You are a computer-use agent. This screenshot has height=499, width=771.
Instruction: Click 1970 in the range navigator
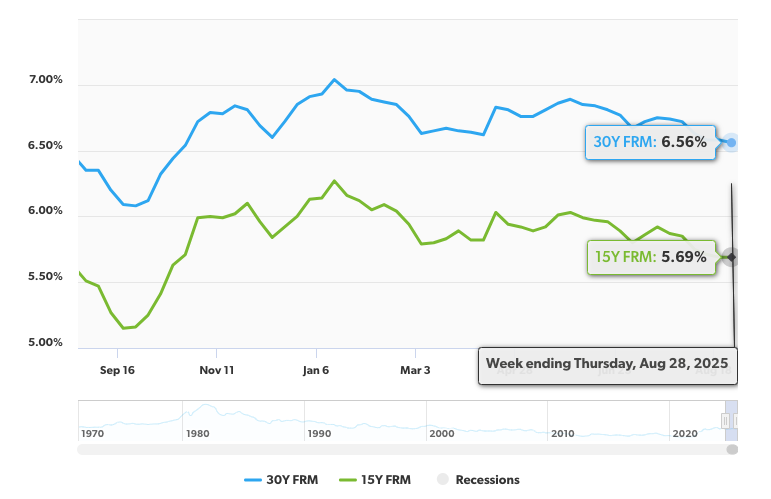(92, 434)
